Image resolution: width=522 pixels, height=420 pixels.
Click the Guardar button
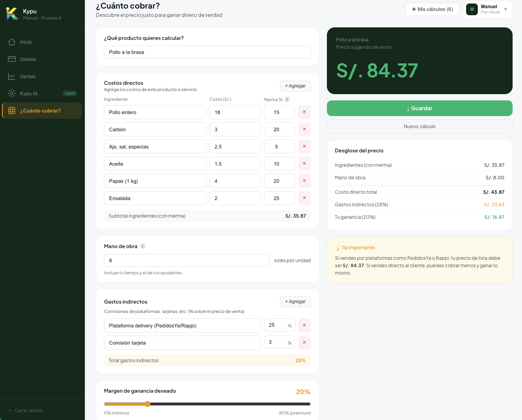pyautogui.click(x=420, y=108)
